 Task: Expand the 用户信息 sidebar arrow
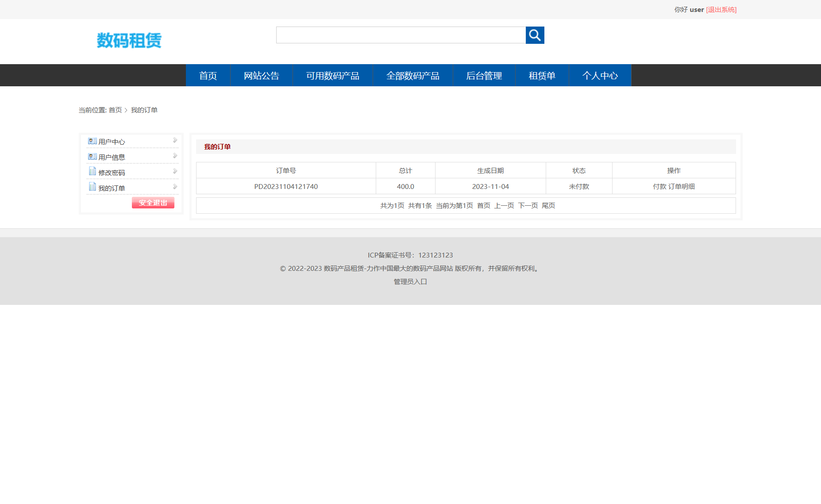pos(175,155)
